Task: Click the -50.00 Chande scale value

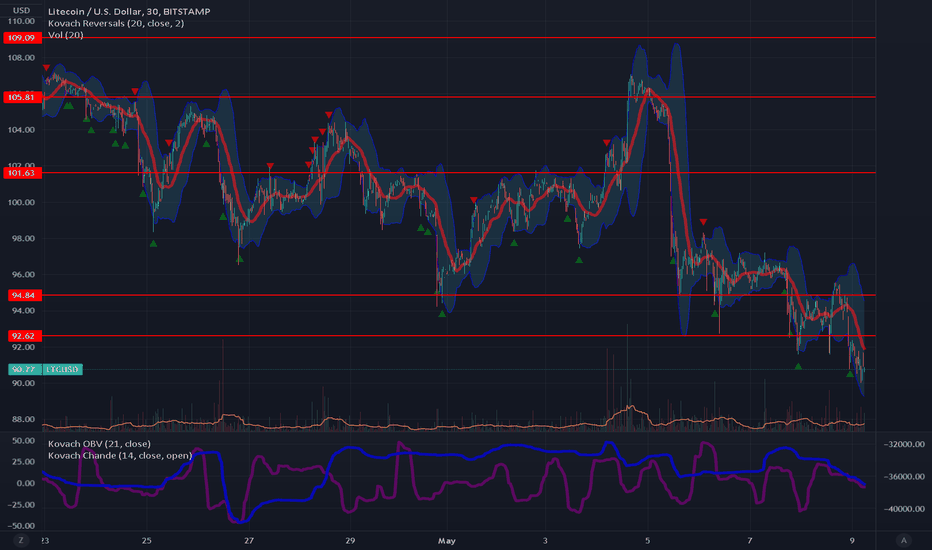Action: coord(21,526)
